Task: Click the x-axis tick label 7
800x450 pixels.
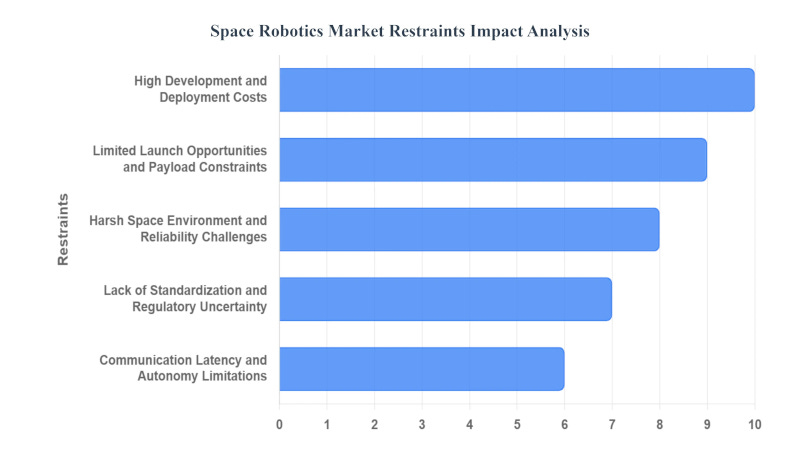Action: coord(612,424)
